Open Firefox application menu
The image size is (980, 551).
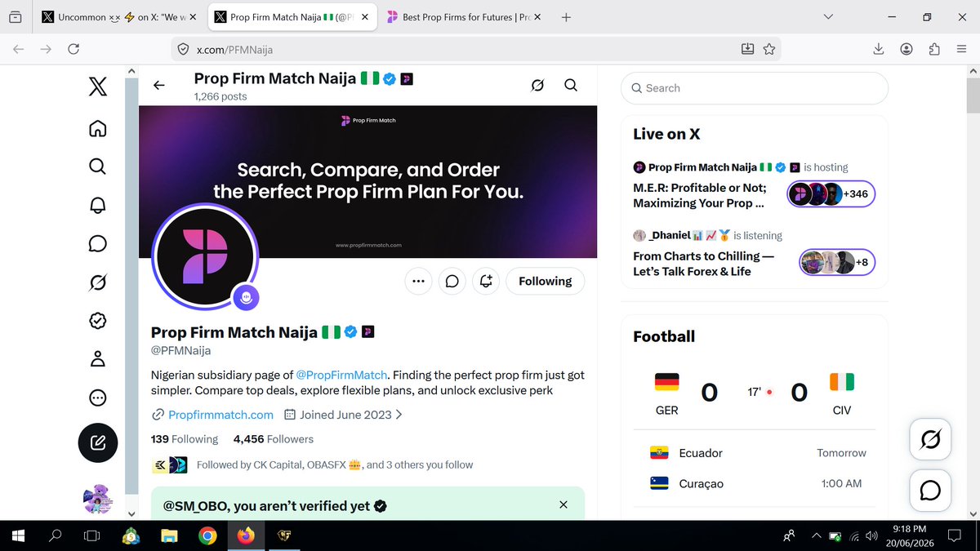pyautogui.click(x=962, y=50)
